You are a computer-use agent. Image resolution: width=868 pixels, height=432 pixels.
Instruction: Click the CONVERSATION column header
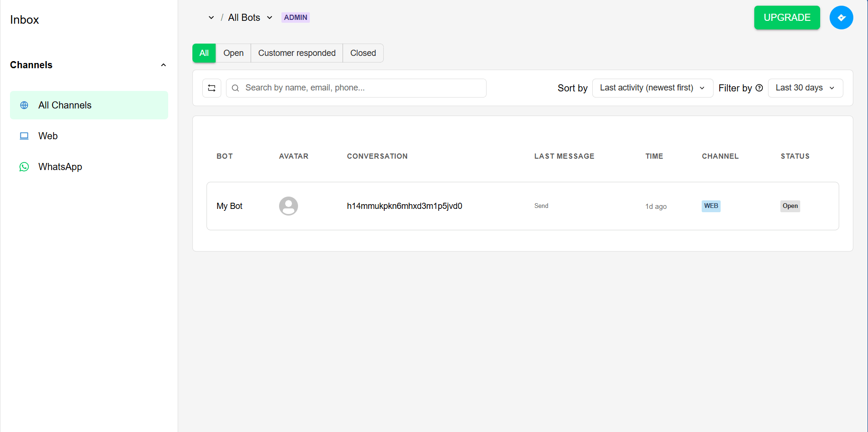pyautogui.click(x=377, y=156)
